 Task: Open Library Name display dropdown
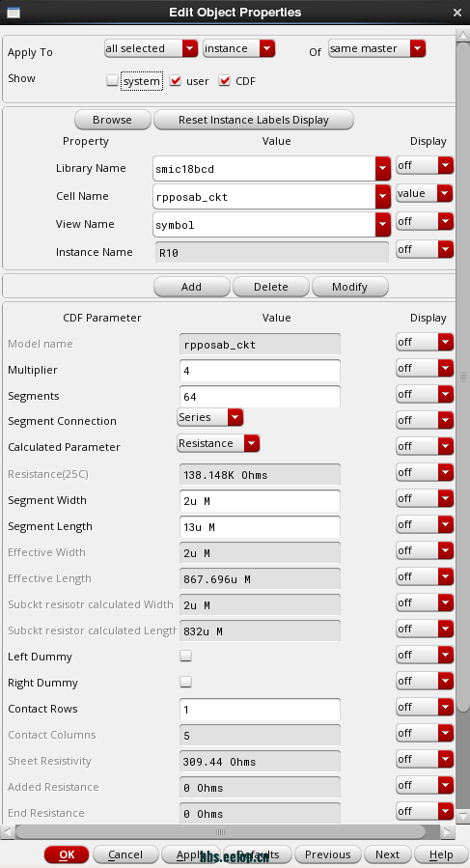click(x=425, y=165)
